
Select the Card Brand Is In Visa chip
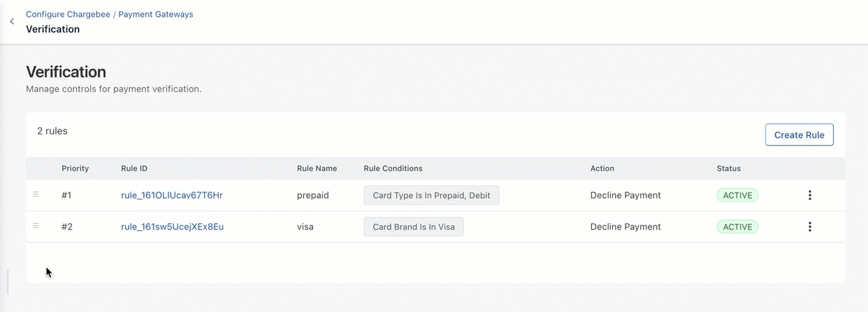pyautogui.click(x=414, y=227)
